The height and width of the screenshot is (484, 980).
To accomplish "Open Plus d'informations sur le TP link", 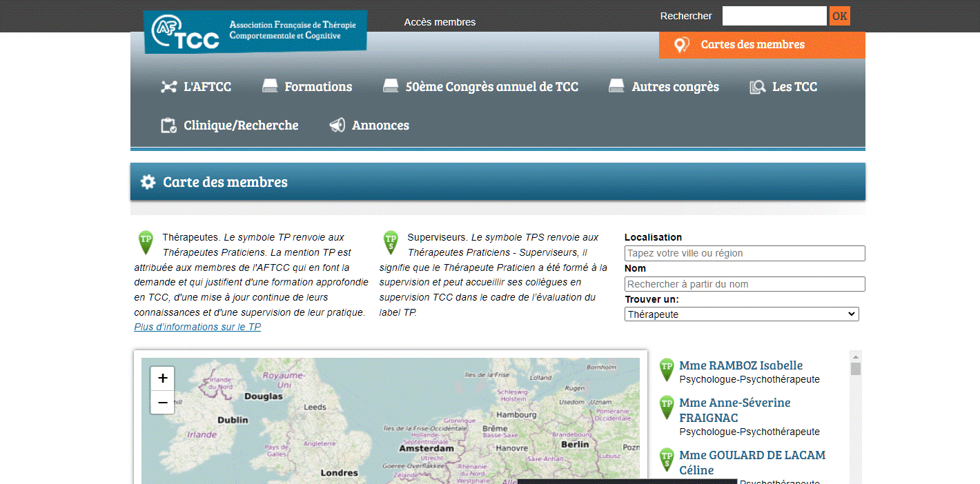I will pyautogui.click(x=197, y=327).
